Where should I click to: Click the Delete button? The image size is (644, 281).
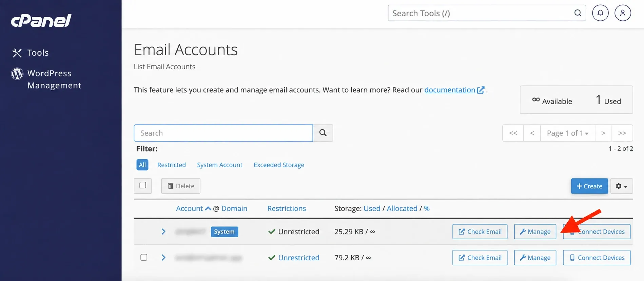181,186
